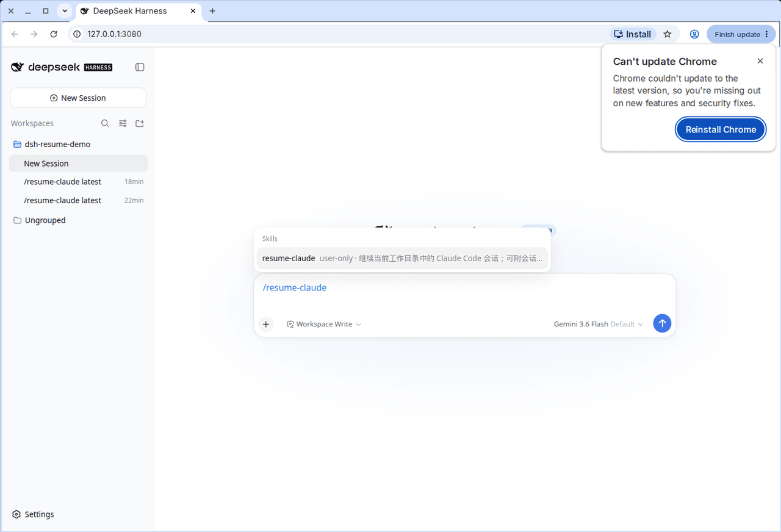The height and width of the screenshot is (532, 781).
Task: Add a new workspace folder icon
Action: (140, 123)
